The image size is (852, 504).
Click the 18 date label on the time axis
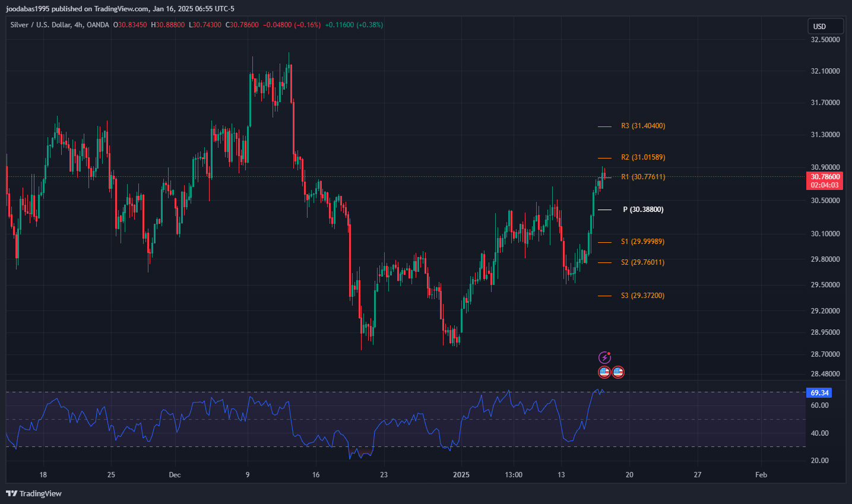coord(43,475)
